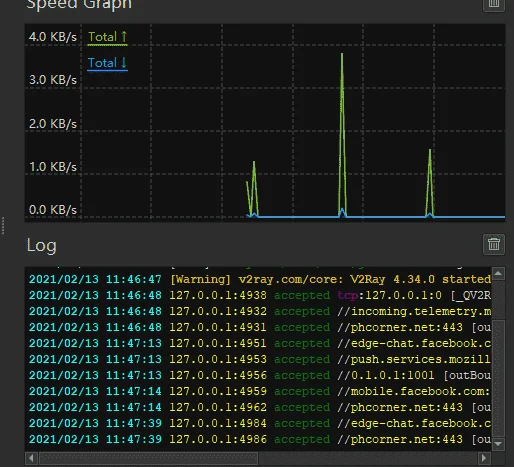Select the 127.0.0.1:4931 phcorner.net log line
This screenshot has width=514, height=467.
[x=260, y=327]
